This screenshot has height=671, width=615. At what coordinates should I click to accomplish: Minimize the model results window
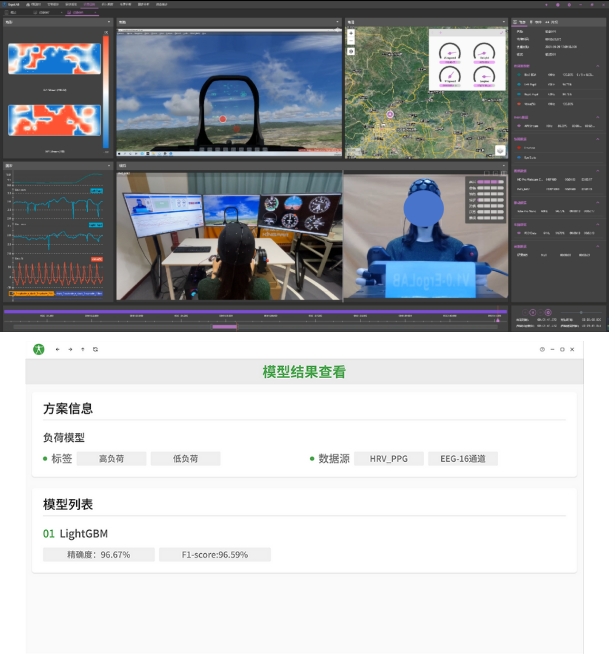click(x=552, y=349)
